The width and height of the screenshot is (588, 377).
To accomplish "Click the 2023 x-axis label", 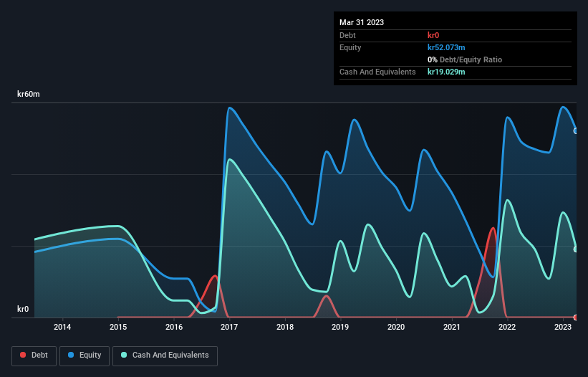I will point(563,327).
